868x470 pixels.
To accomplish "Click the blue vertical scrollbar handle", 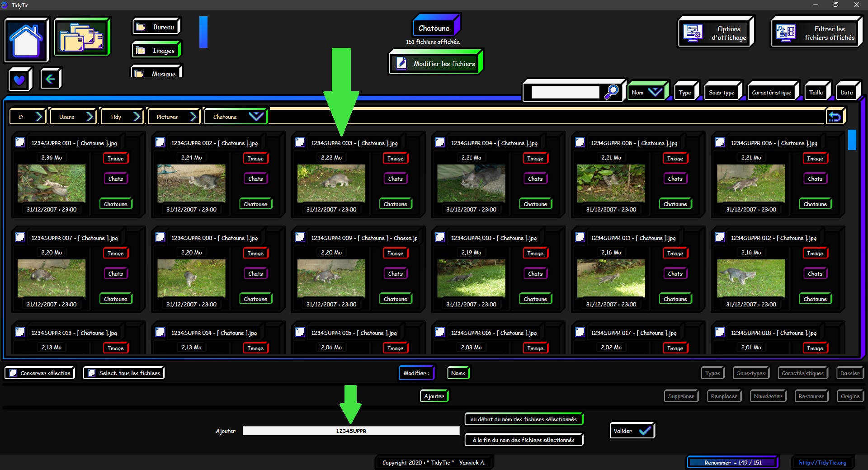I will (852, 140).
